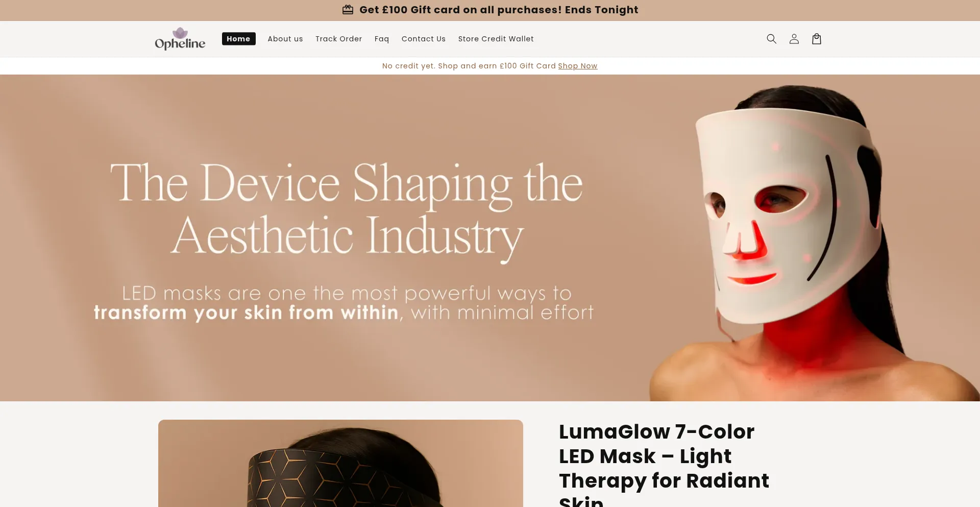Open the Faq menu link

point(382,39)
